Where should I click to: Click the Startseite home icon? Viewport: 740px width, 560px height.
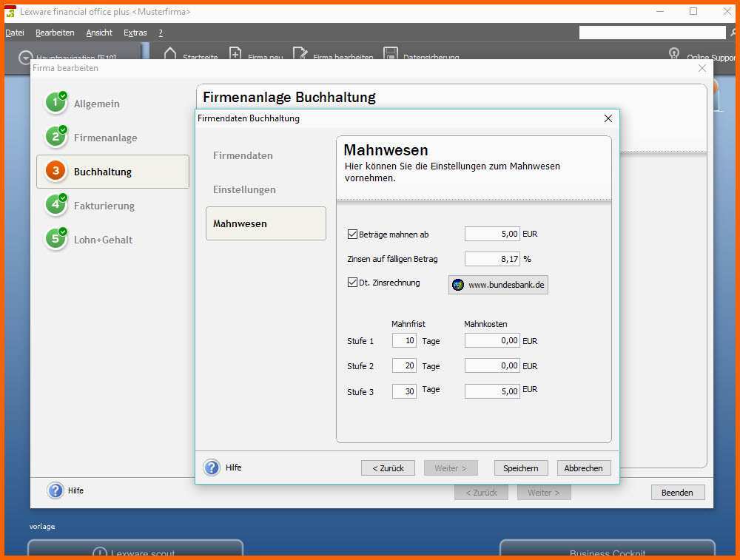click(x=170, y=53)
